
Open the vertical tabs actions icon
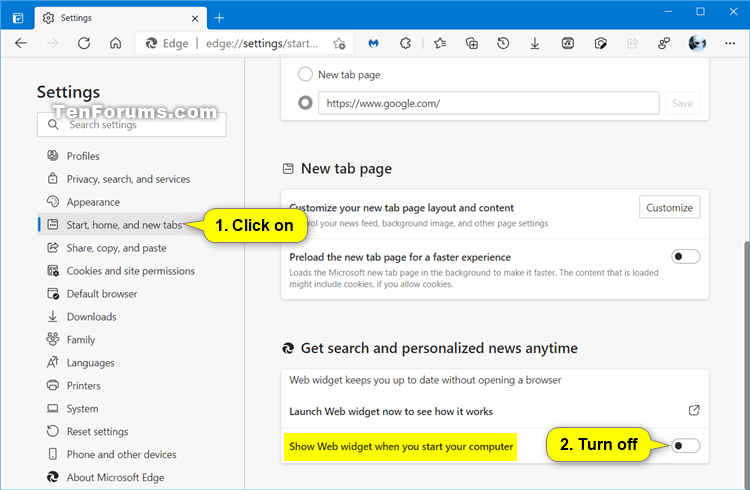(18, 18)
